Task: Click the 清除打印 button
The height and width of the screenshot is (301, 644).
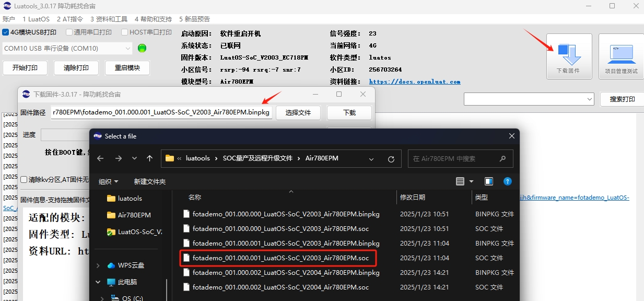Action: point(76,68)
